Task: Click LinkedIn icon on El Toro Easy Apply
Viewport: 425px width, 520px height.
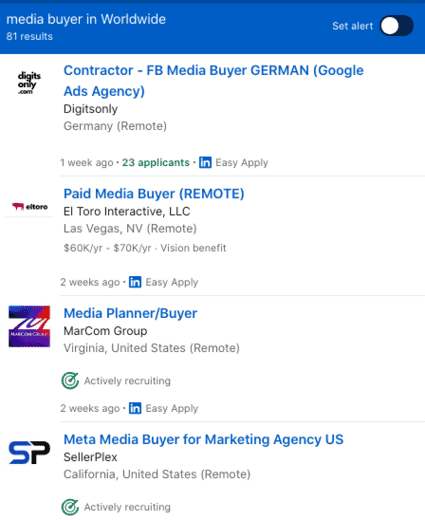Action: coord(135,282)
